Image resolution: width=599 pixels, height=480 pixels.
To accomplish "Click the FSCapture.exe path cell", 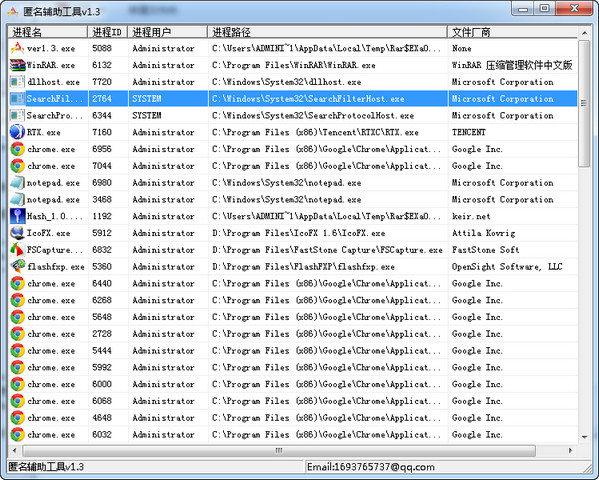I will 328,250.
